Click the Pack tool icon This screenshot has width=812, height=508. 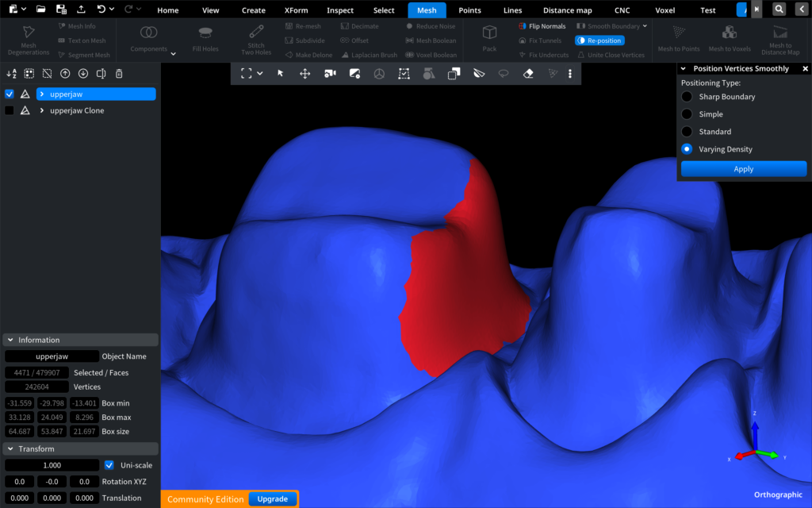pyautogui.click(x=489, y=33)
